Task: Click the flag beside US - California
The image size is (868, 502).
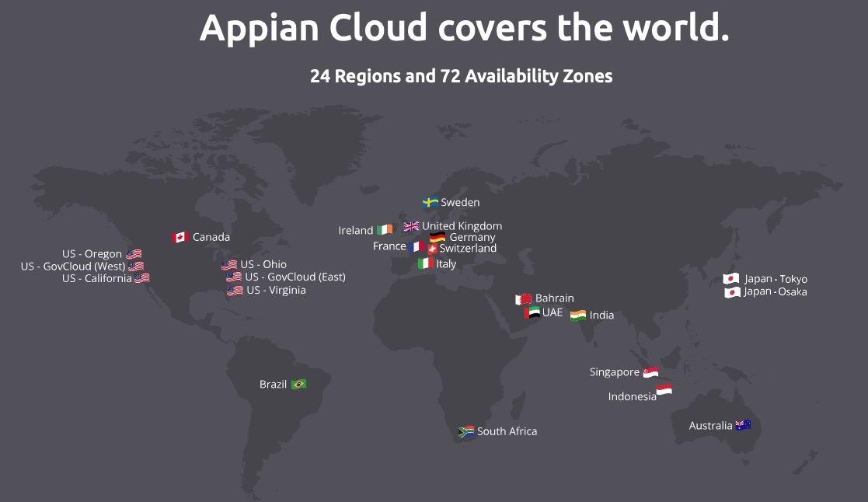Action: pyautogui.click(x=141, y=278)
